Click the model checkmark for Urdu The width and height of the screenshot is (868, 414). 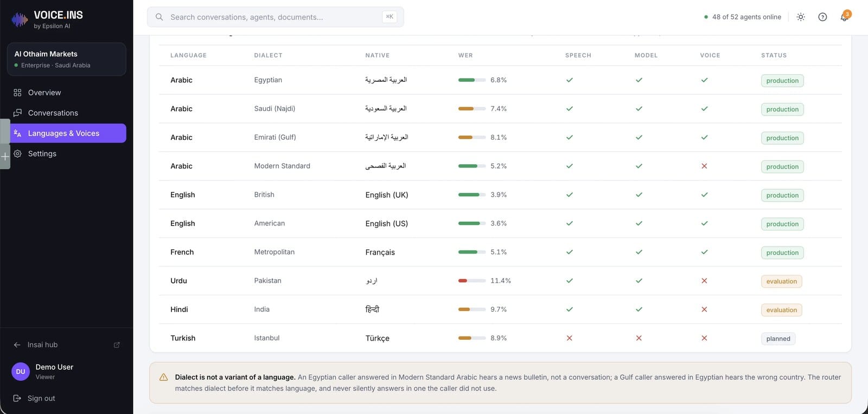pyautogui.click(x=639, y=281)
